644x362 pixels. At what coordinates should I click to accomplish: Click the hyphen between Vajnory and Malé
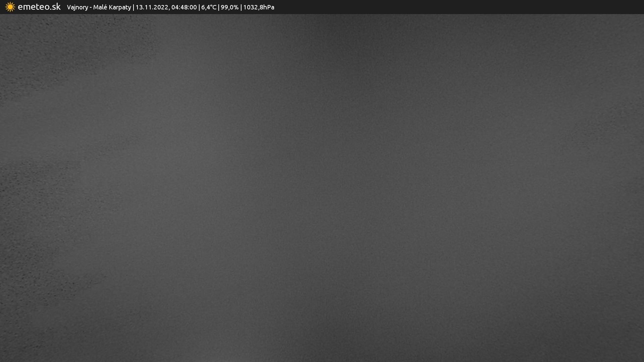click(91, 7)
